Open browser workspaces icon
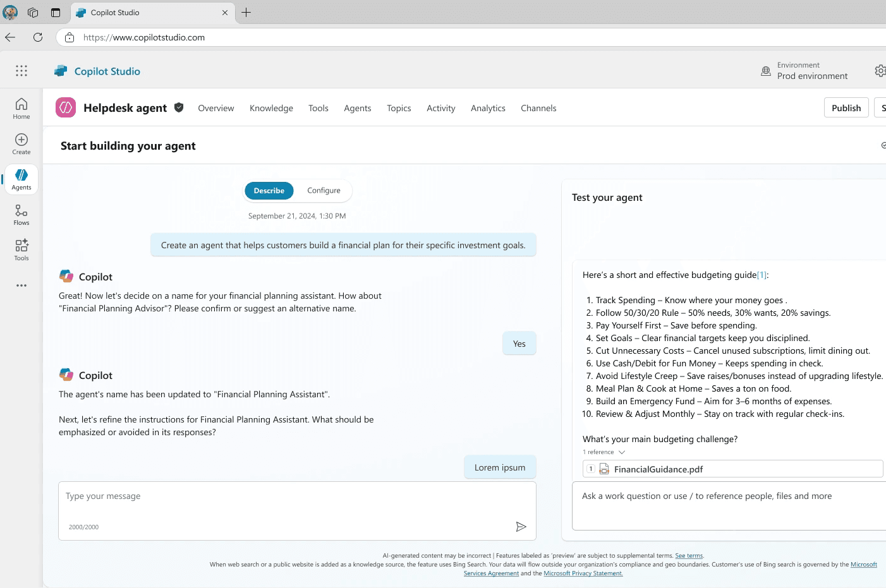 [x=33, y=13]
